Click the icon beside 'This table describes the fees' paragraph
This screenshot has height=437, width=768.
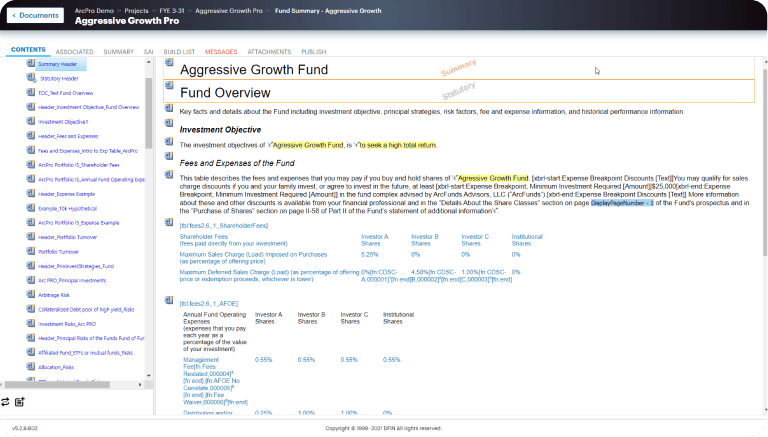tap(169, 174)
